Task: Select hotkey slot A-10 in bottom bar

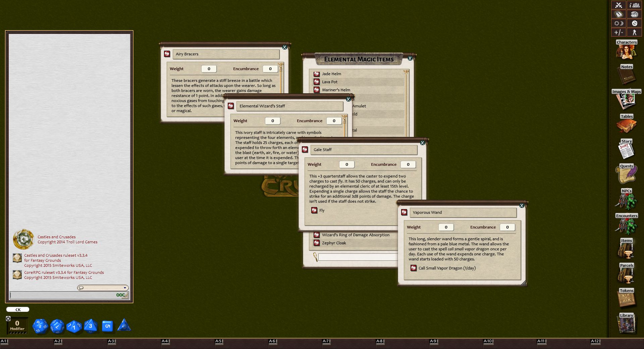Action: (x=488, y=341)
